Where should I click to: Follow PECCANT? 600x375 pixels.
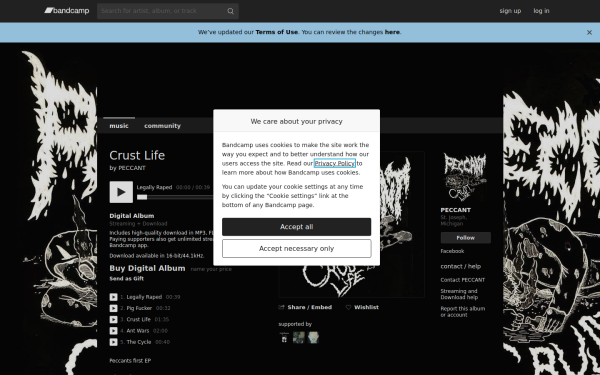coord(465,238)
